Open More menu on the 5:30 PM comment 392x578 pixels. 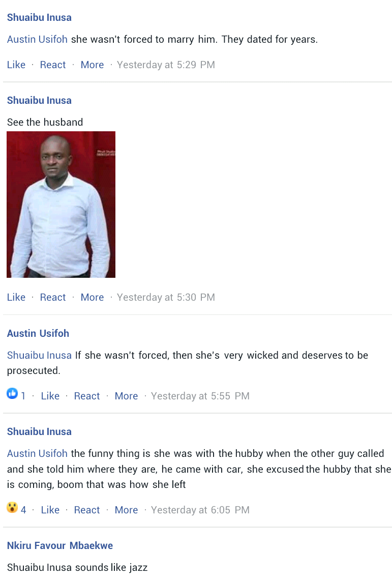pyautogui.click(x=92, y=297)
